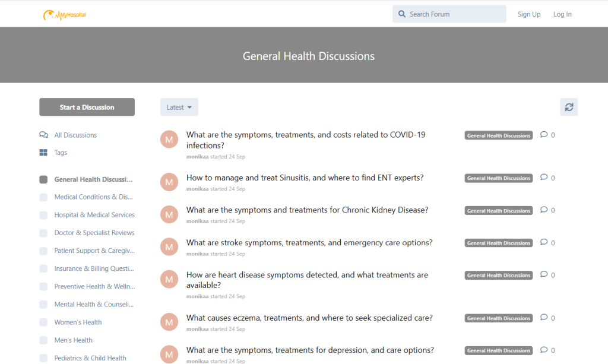Viewport: 608px width, 364px height.
Task: Open the Latest sort dropdown
Action: [179, 107]
